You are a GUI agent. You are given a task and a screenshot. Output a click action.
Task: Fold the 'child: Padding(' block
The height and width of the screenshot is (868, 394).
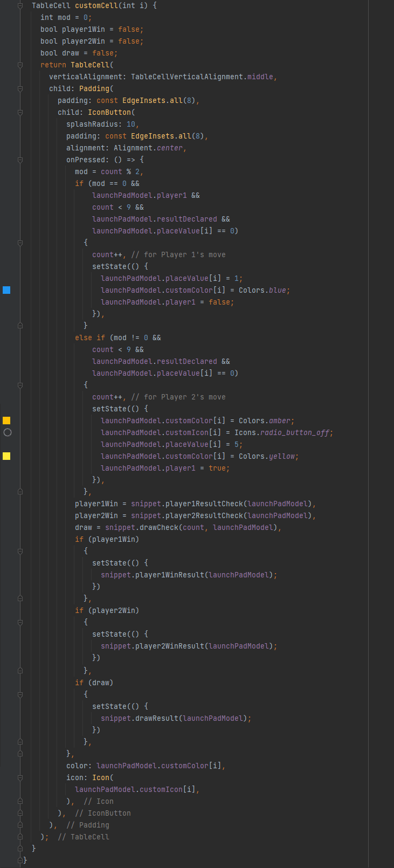(x=20, y=88)
